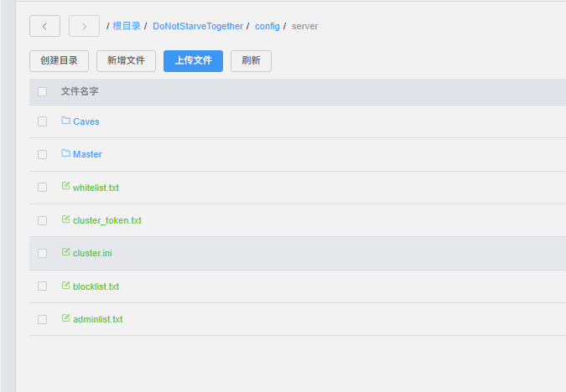Screen dimensions: 566x392
Task: Open the Caves folder
Action: [x=86, y=121]
